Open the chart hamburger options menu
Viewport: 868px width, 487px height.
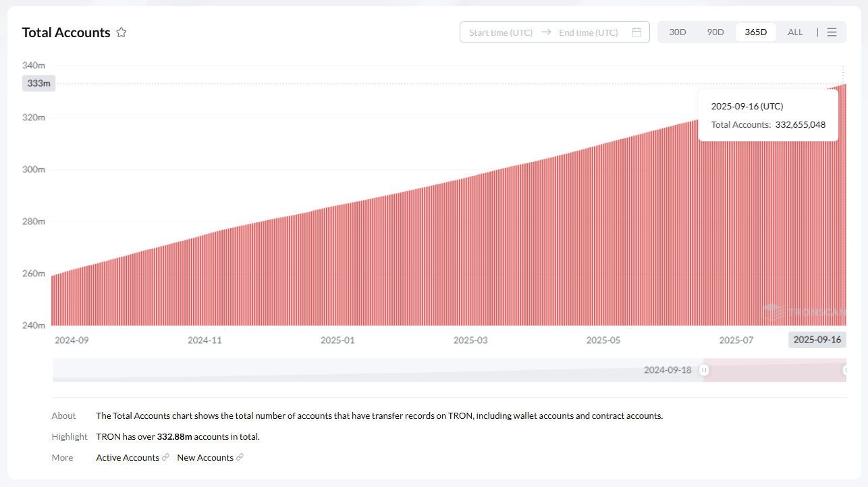[x=832, y=32]
